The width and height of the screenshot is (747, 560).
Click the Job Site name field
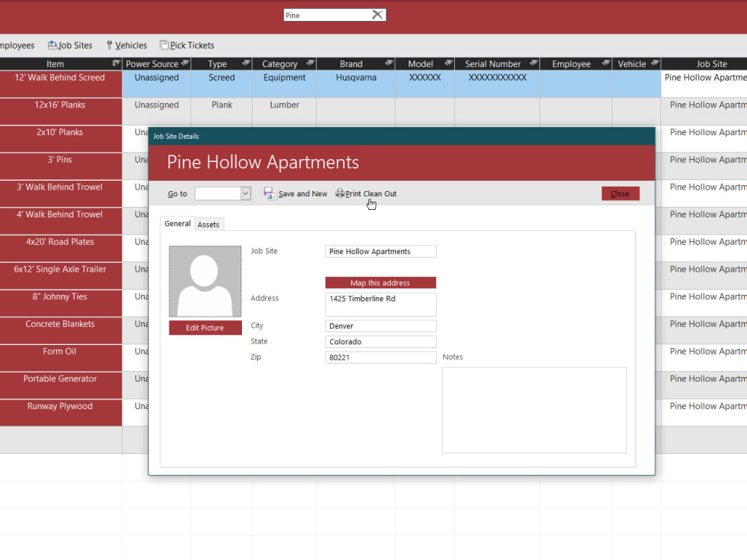coord(381,252)
